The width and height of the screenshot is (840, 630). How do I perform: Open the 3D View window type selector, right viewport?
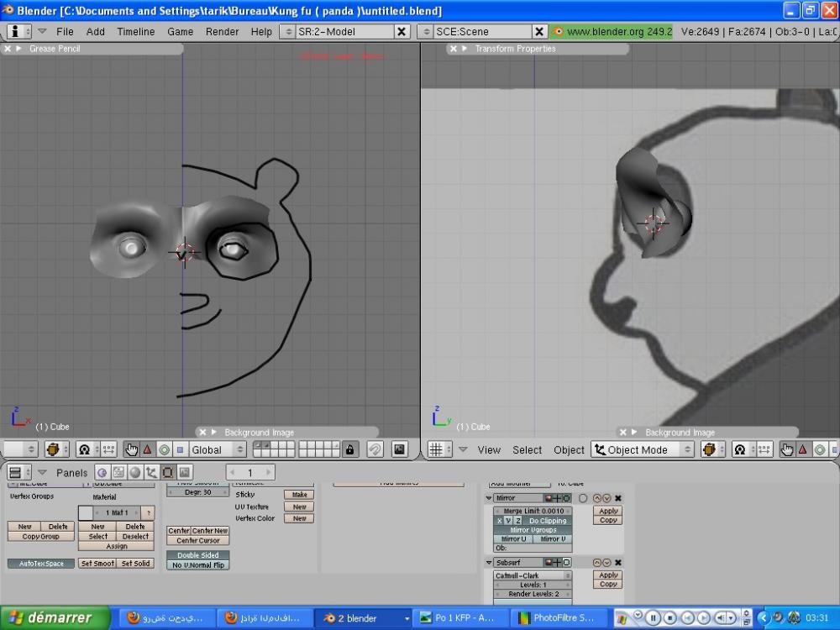click(x=440, y=449)
